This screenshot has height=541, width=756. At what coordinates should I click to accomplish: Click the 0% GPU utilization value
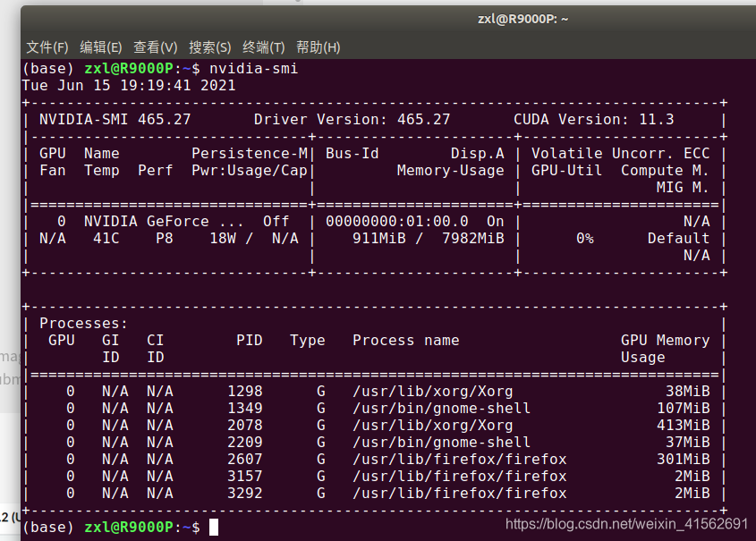585,239
